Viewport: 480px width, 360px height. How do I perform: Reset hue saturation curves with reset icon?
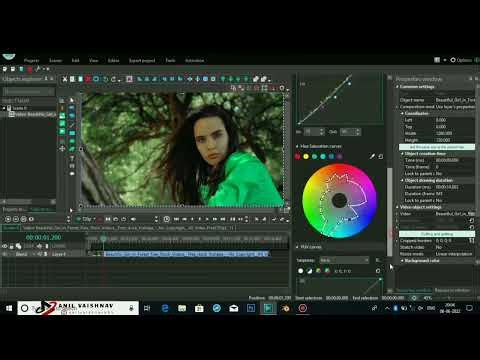click(381, 156)
